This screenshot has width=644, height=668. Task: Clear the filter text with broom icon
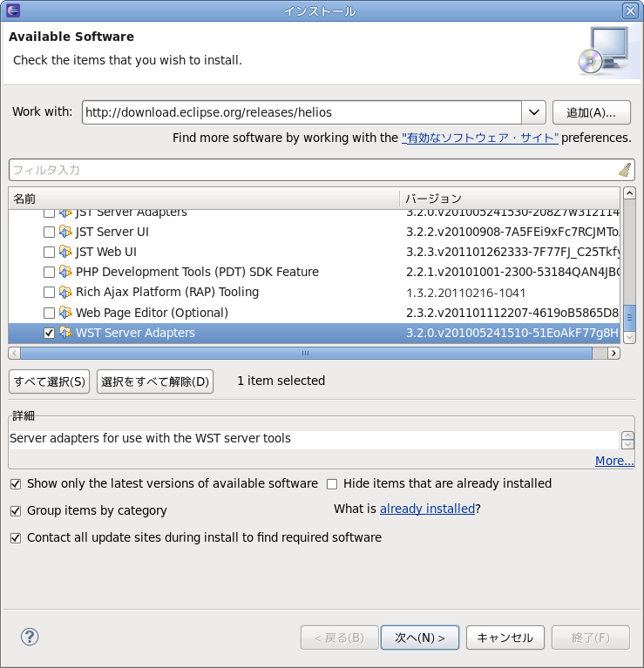pos(625,170)
